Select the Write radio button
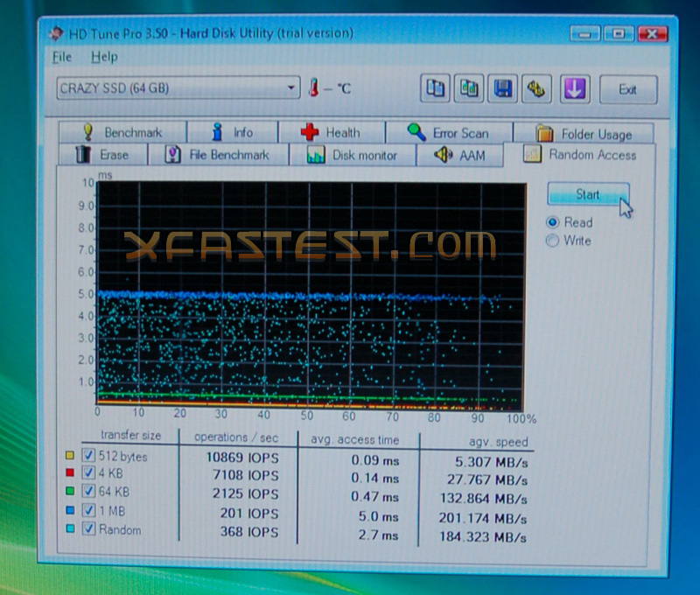 tap(553, 241)
